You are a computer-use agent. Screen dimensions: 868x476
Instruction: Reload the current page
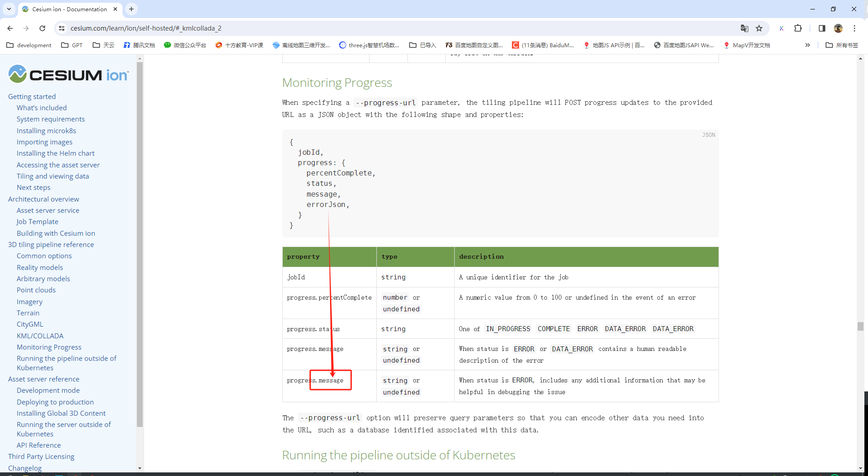coord(42,28)
